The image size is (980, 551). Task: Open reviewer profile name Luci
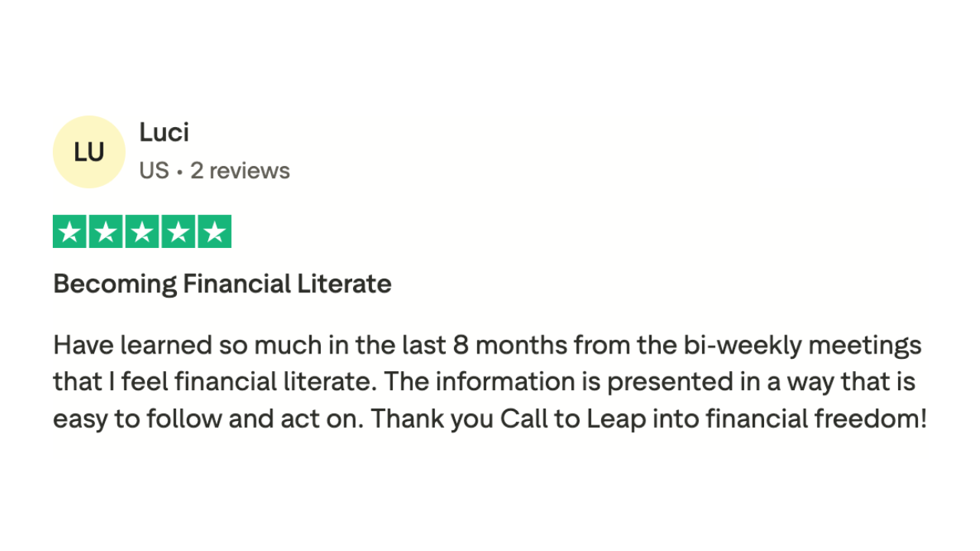[x=164, y=132]
